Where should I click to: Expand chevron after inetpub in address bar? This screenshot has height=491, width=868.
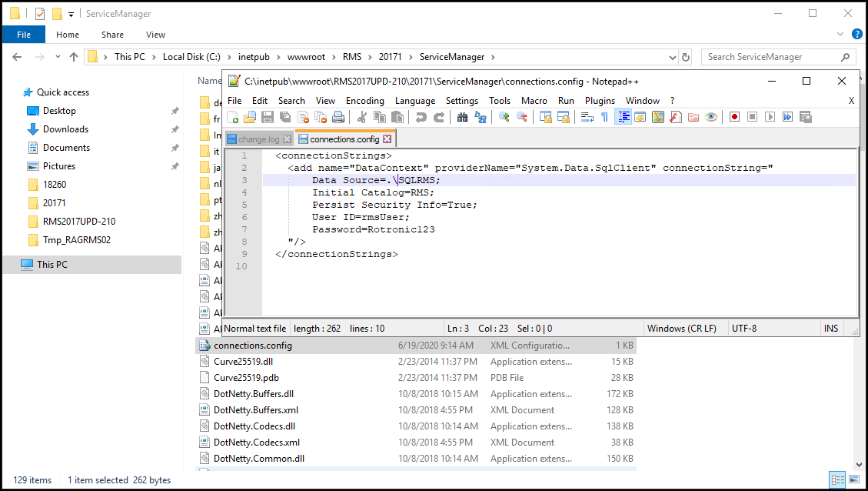tap(278, 57)
